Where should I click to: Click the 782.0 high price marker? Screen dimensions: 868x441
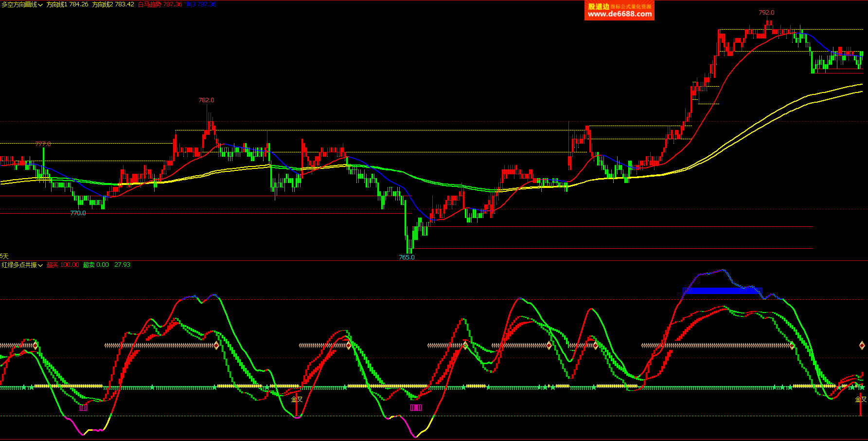pyautogui.click(x=206, y=100)
